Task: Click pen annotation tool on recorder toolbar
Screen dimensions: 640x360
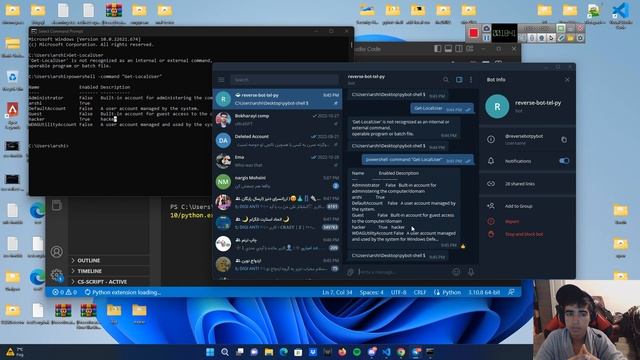Action: (x=561, y=38)
